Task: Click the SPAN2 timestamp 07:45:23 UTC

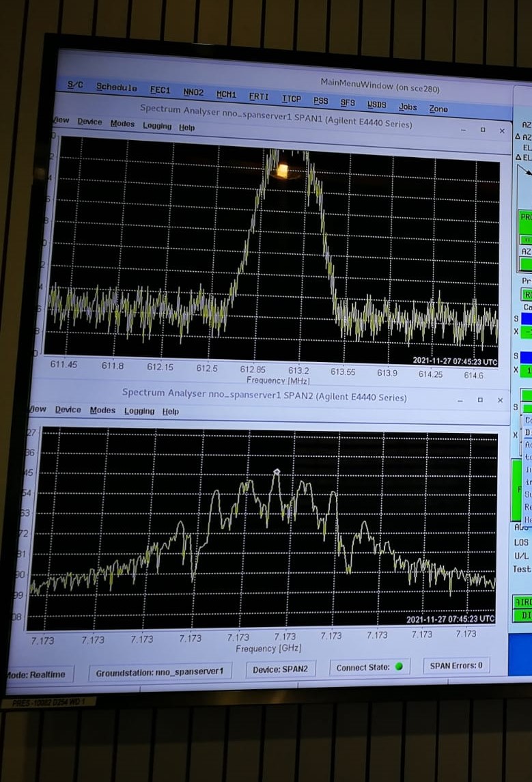Action: 450,619
